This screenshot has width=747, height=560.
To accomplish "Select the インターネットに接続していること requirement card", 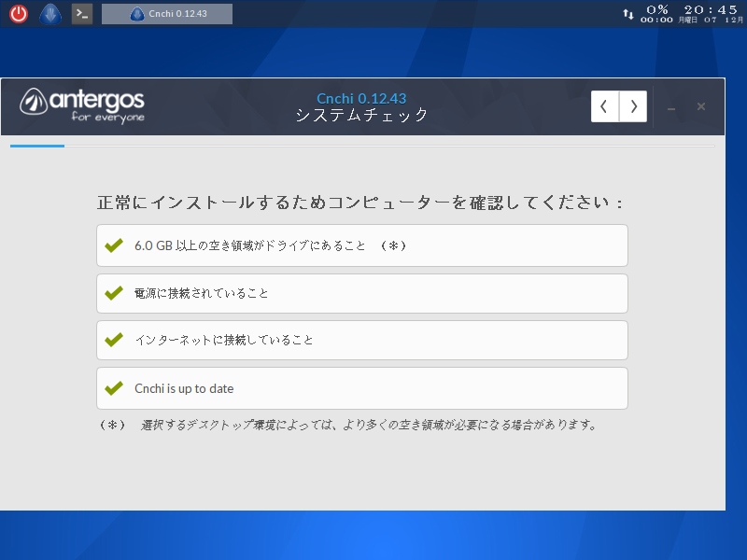I will pyautogui.click(x=362, y=340).
